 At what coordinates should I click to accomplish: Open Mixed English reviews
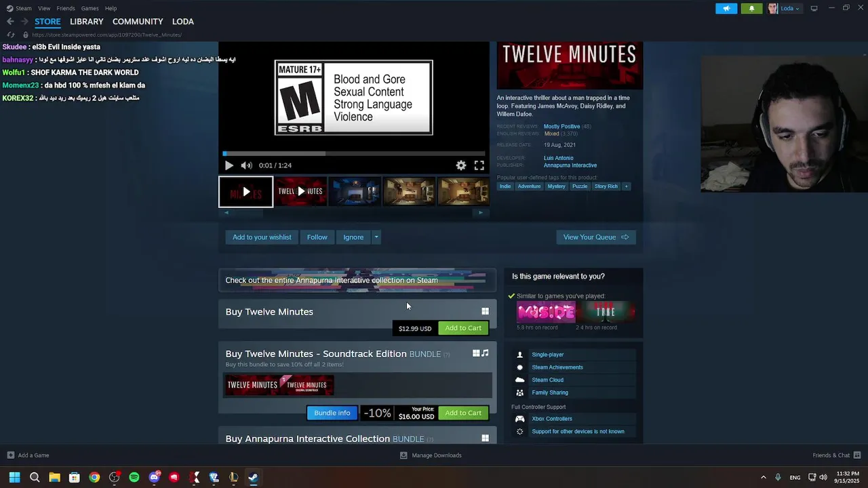[x=551, y=134]
